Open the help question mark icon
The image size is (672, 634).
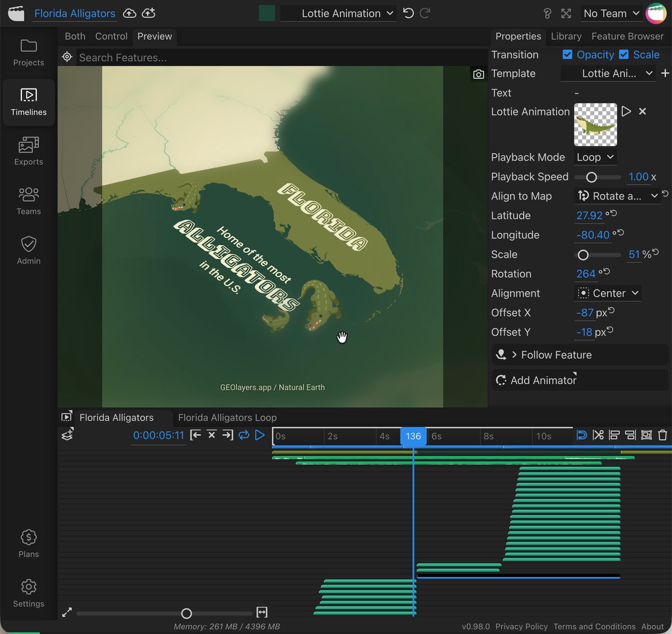(x=548, y=13)
